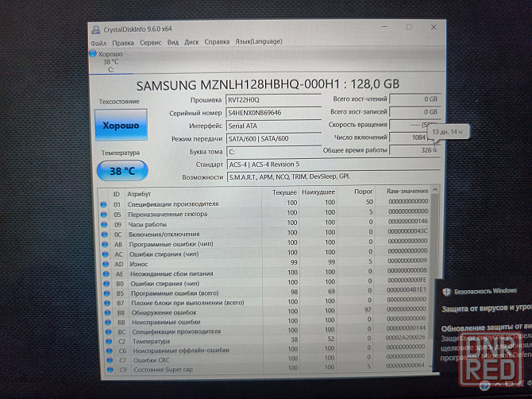The height and width of the screenshot is (399, 532).
Task: Click the status dot for attribute B0
Action: tap(106, 284)
